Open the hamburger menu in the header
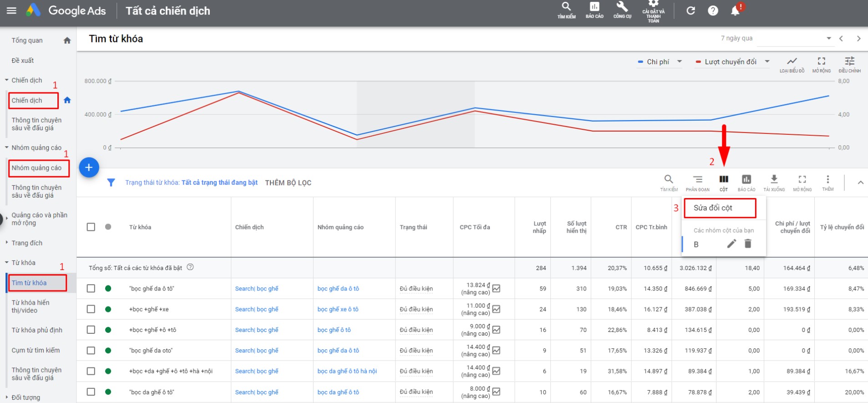 [11, 10]
